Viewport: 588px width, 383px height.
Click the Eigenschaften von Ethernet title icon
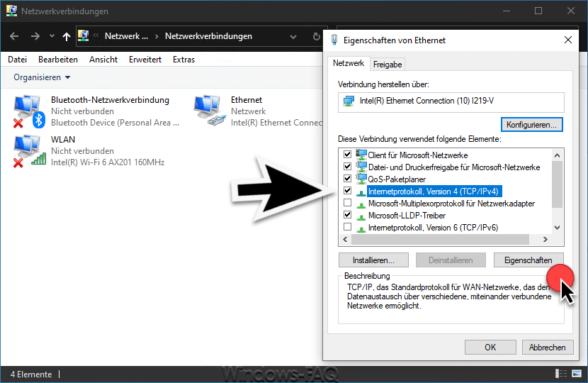tap(334, 40)
